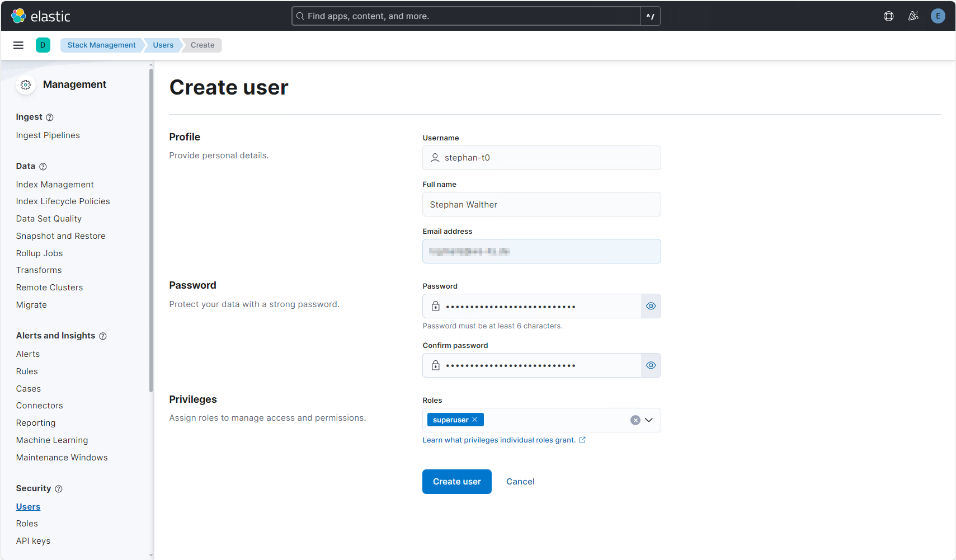Open Migrate page
The image size is (956, 560).
click(x=31, y=305)
